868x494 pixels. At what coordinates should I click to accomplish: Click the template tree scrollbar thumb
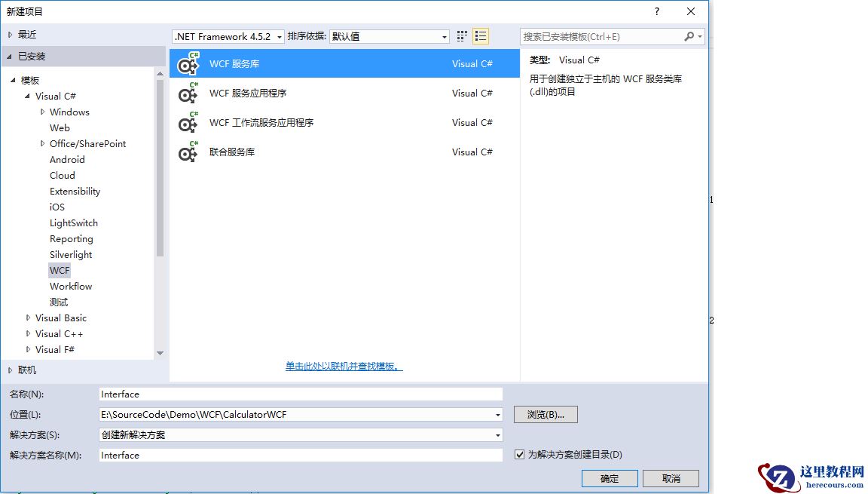pos(160,167)
